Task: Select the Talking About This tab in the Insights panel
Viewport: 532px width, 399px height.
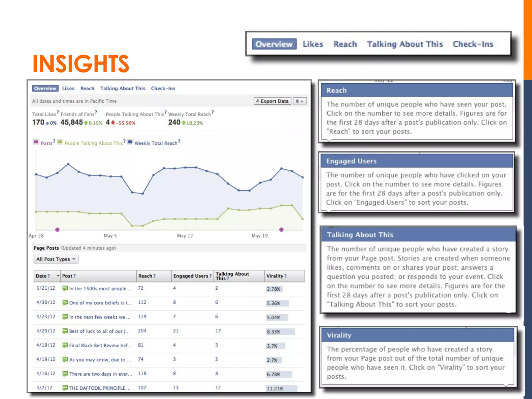Action: 123,88
